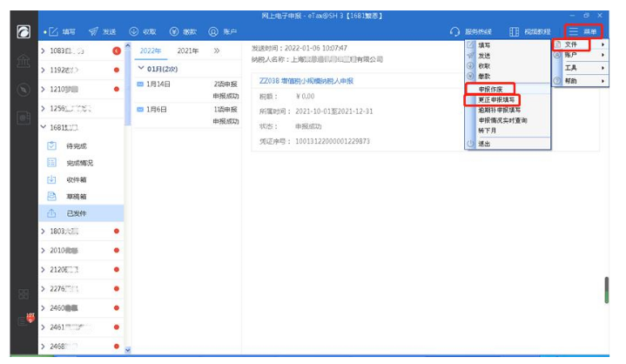This screenshot has height=364, width=626.
Task: Select the 收件箱 folder
Action: 82,179
